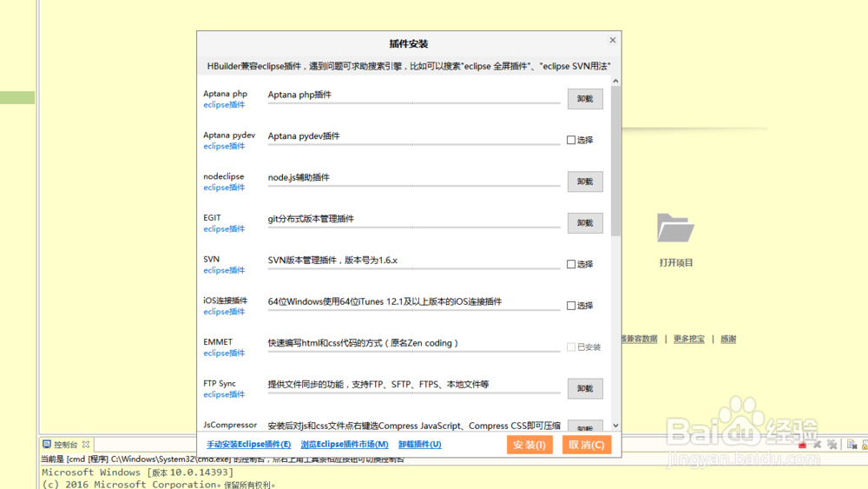The width and height of the screenshot is (868, 489).
Task: Click the FTP Sync plugin name
Action: [x=220, y=383]
